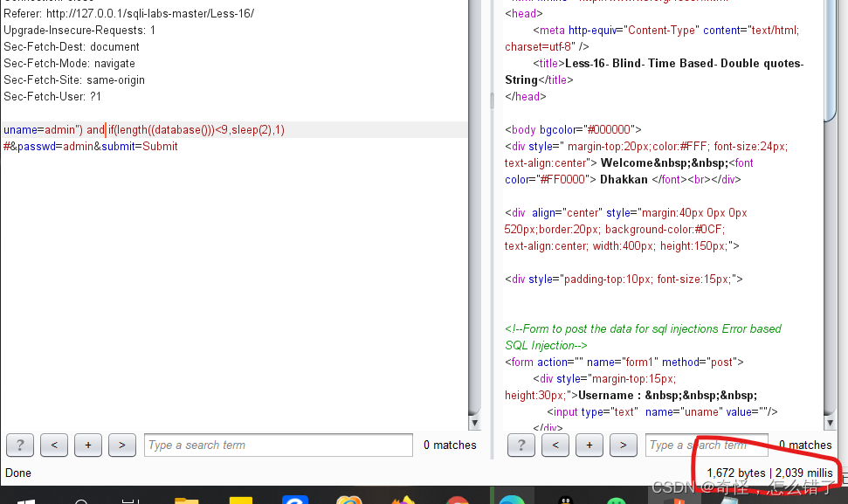Click the div align="center" style line

625,213
